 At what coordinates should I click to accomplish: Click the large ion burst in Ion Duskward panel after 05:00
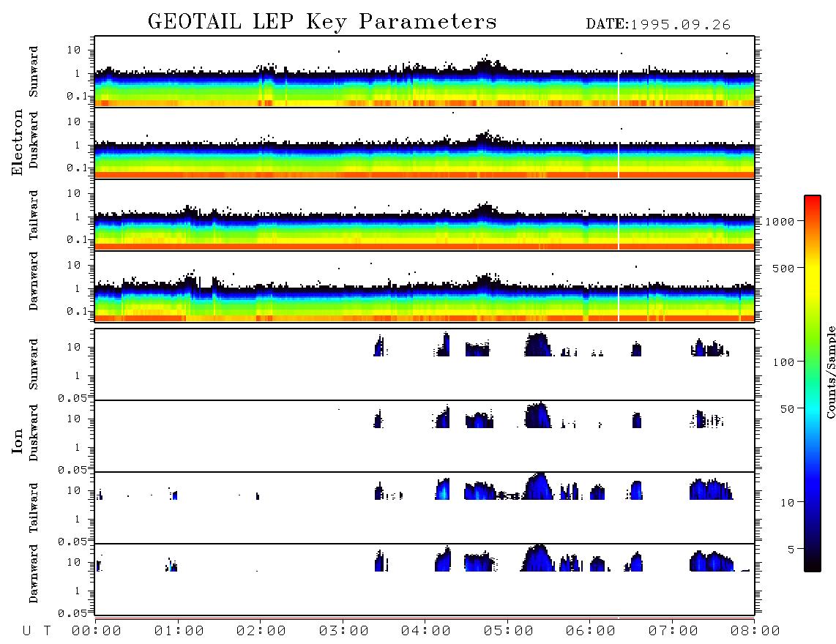point(537,415)
